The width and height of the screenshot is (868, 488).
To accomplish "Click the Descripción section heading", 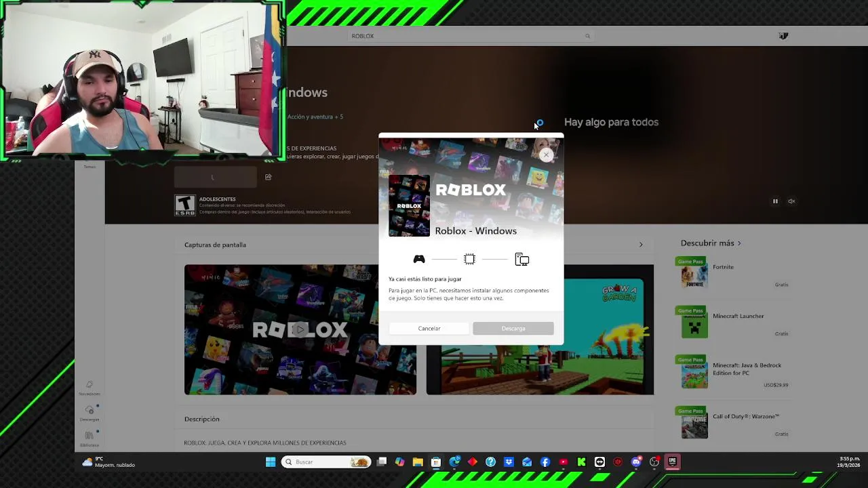I will pos(202,419).
